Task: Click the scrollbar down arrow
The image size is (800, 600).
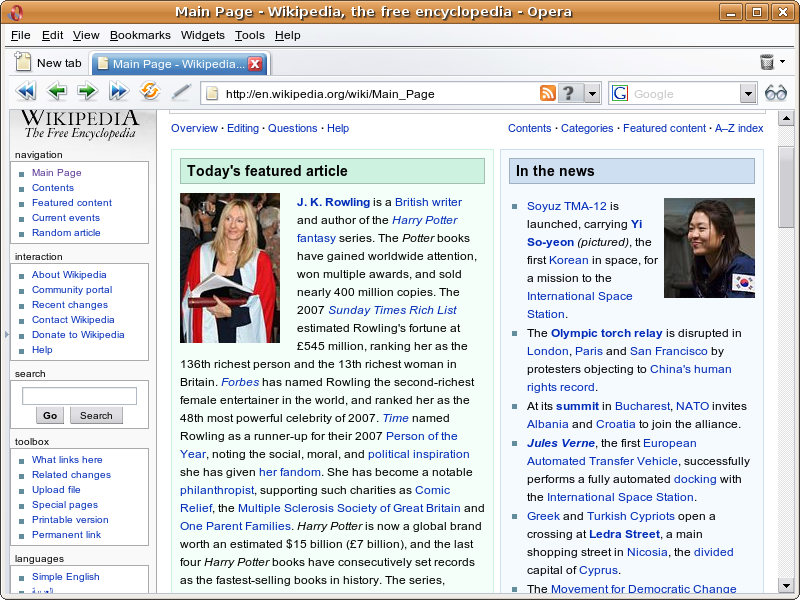Action: (786, 585)
